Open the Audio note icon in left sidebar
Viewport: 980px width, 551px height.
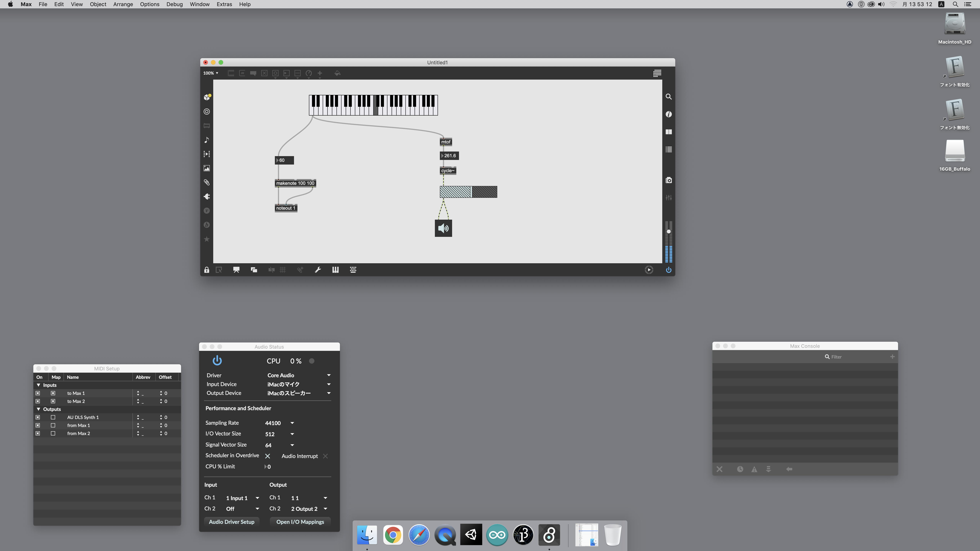pyautogui.click(x=207, y=140)
